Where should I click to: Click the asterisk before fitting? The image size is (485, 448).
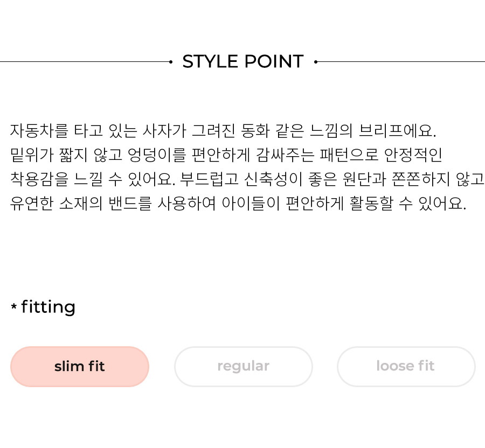[x=13, y=306]
